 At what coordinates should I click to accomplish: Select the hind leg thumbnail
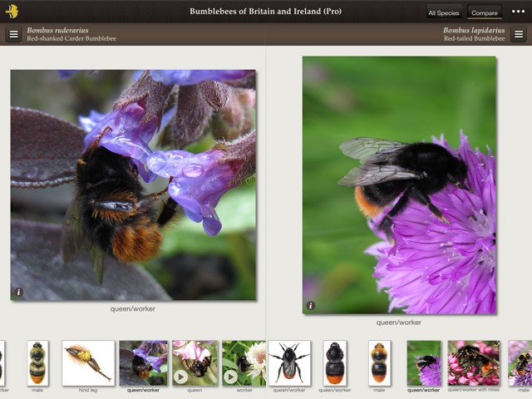[x=88, y=363]
